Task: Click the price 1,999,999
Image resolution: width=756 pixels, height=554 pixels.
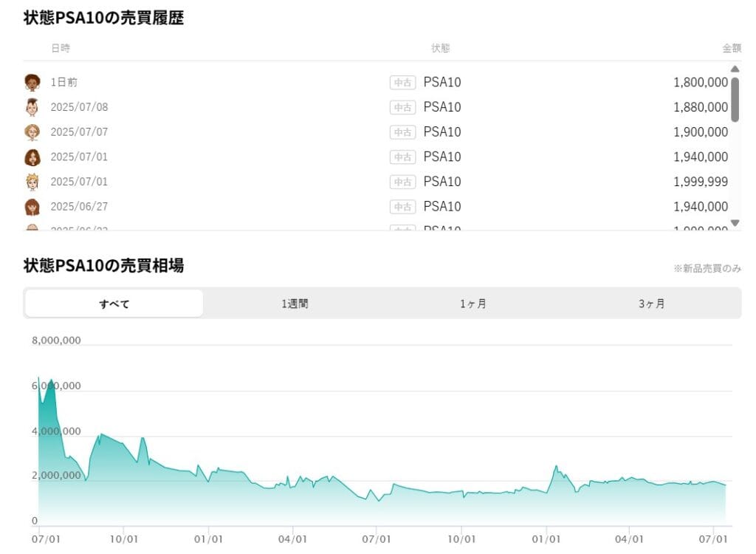Action: [701, 182]
